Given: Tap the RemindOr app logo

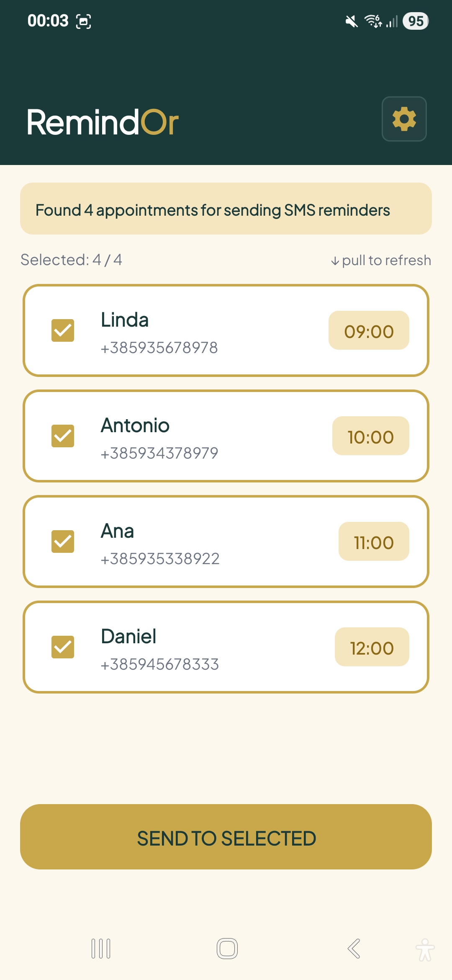Looking at the screenshot, I should [103, 122].
